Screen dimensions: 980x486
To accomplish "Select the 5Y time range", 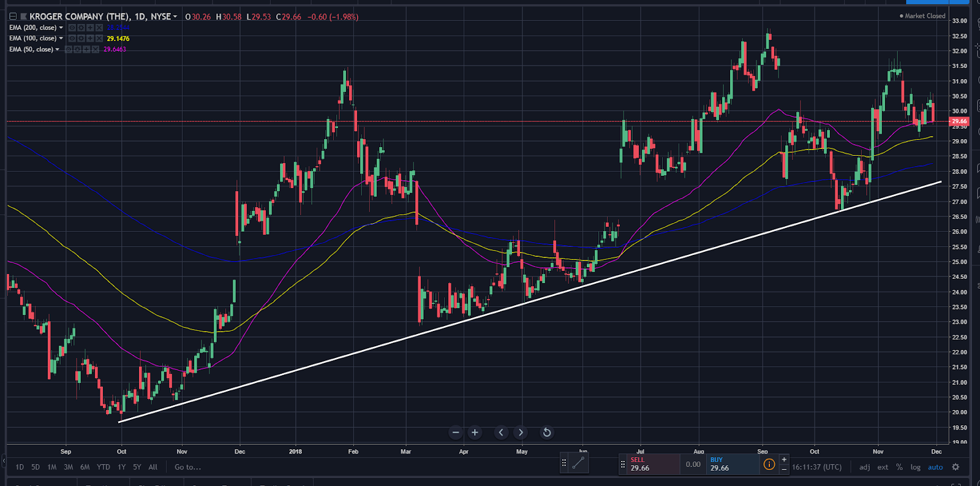I will 137,467.
